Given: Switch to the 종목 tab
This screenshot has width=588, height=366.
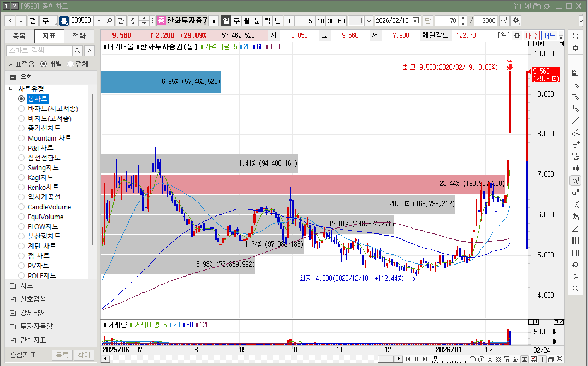Looking at the screenshot, I should (x=19, y=36).
